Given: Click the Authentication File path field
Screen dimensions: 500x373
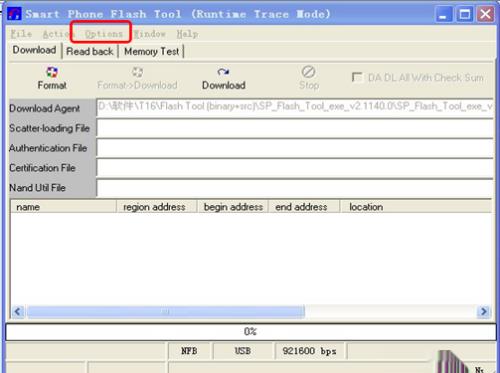Looking at the screenshot, I should [x=295, y=148].
